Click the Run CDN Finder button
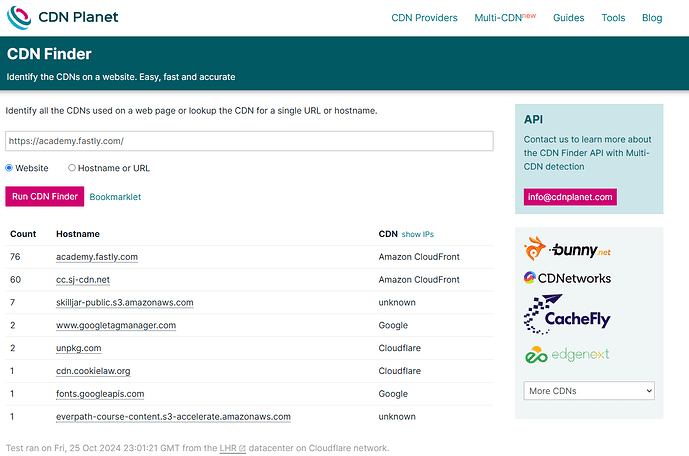The width and height of the screenshot is (689, 456). [x=44, y=196]
